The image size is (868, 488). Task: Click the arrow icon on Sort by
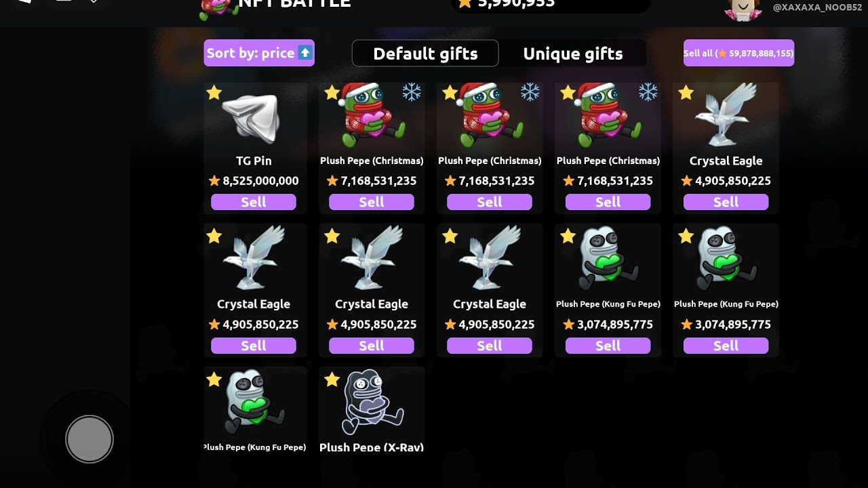pos(305,53)
